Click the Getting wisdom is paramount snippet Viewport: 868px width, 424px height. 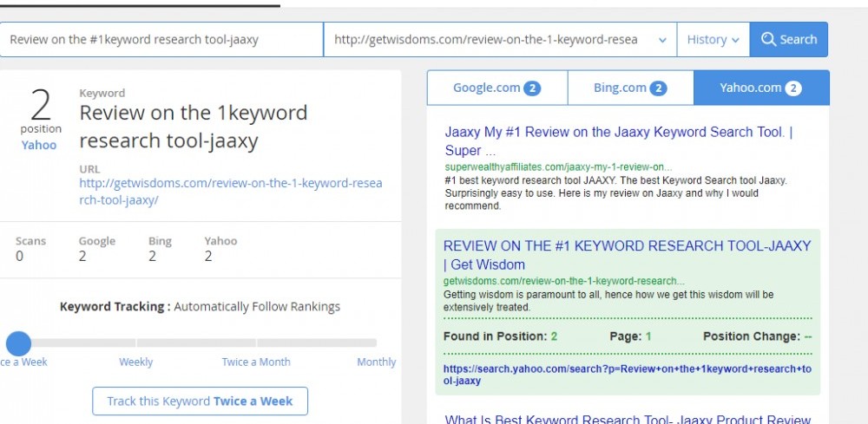click(x=608, y=301)
